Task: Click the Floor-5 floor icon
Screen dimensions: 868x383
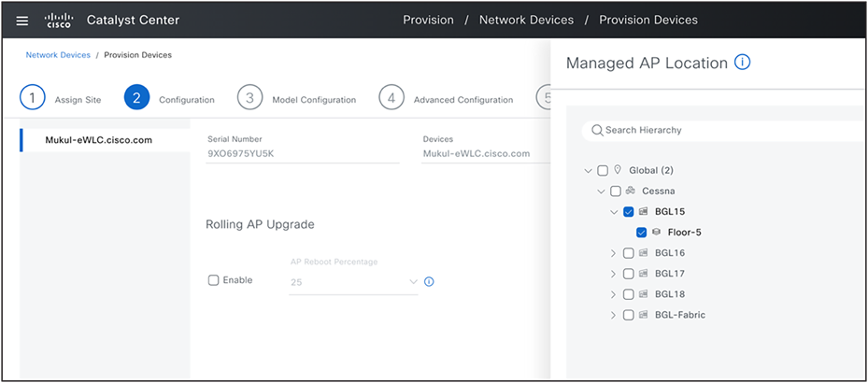Action: click(656, 233)
